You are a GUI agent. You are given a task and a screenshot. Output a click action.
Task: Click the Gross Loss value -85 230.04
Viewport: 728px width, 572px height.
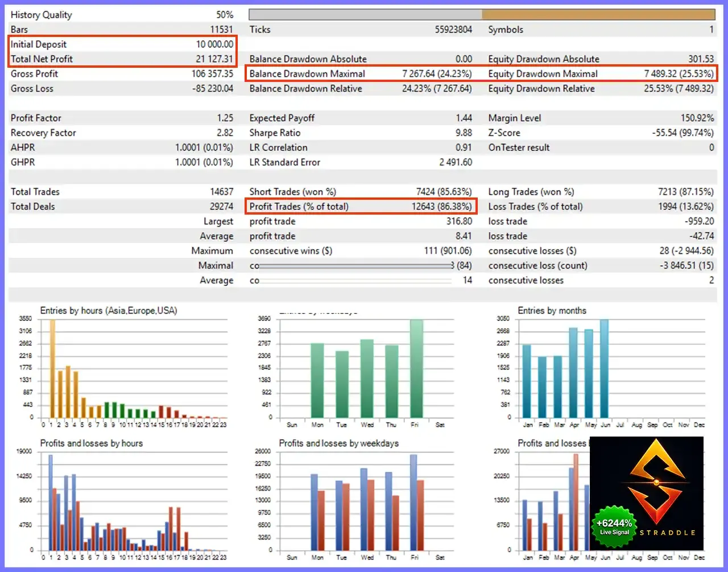(212, 89)
